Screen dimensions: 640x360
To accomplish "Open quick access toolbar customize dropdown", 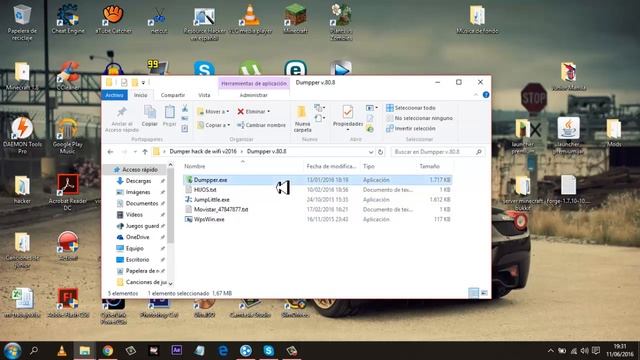I will click(x=143, y=82).
